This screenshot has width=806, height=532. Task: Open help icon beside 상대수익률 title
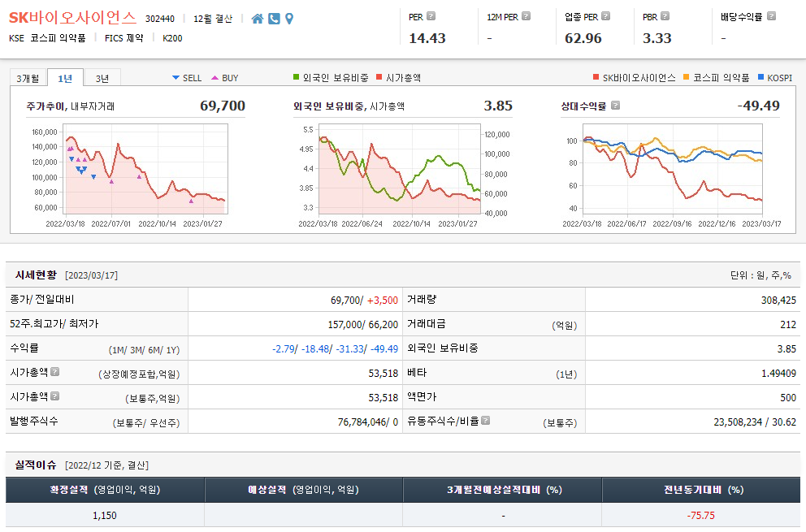[x=615, y=106]
